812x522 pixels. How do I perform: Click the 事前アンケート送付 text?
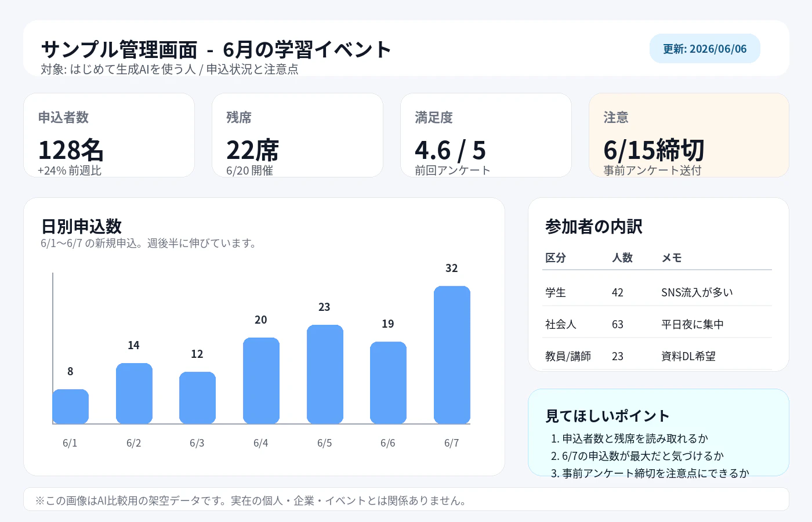[x=652, y=171]
